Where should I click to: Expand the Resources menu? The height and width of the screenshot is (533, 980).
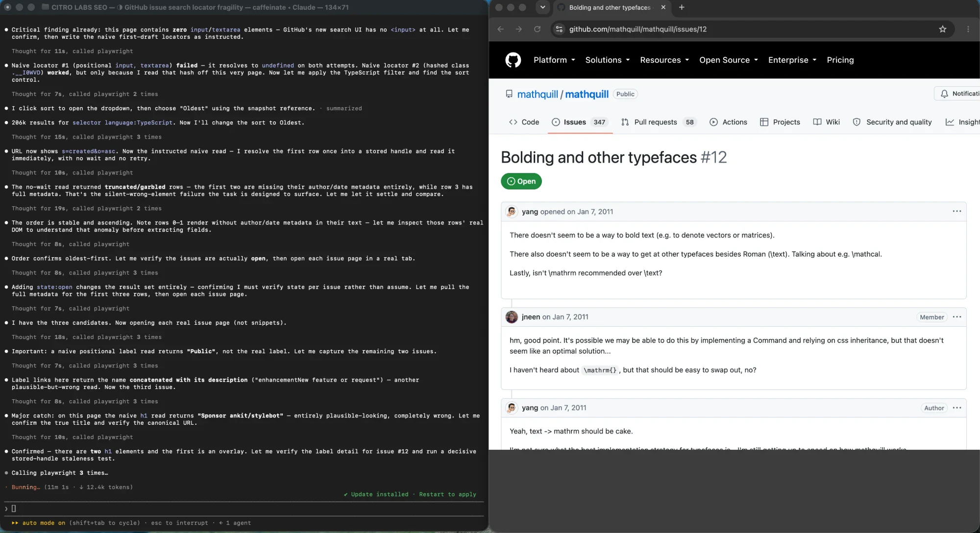(664, 60)
